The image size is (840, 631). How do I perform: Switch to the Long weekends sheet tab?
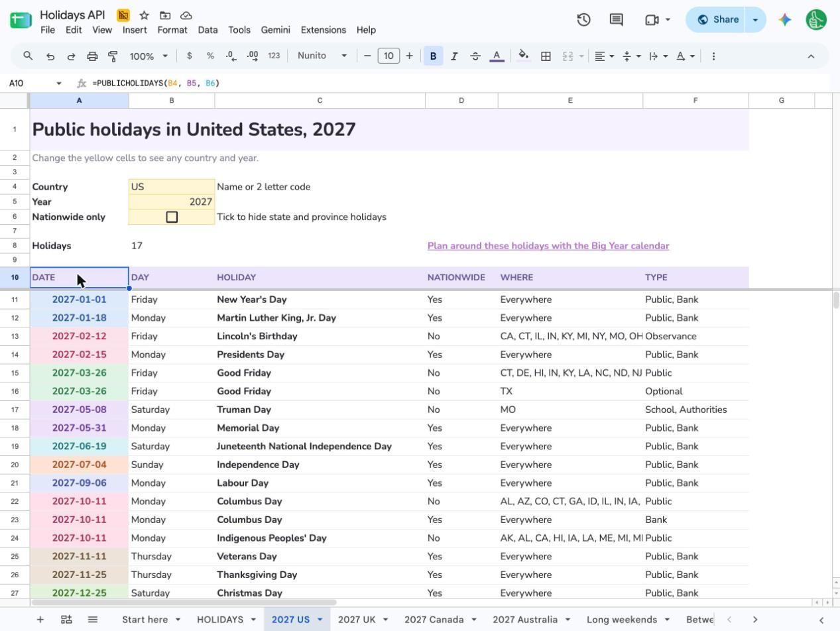[622, 619]
